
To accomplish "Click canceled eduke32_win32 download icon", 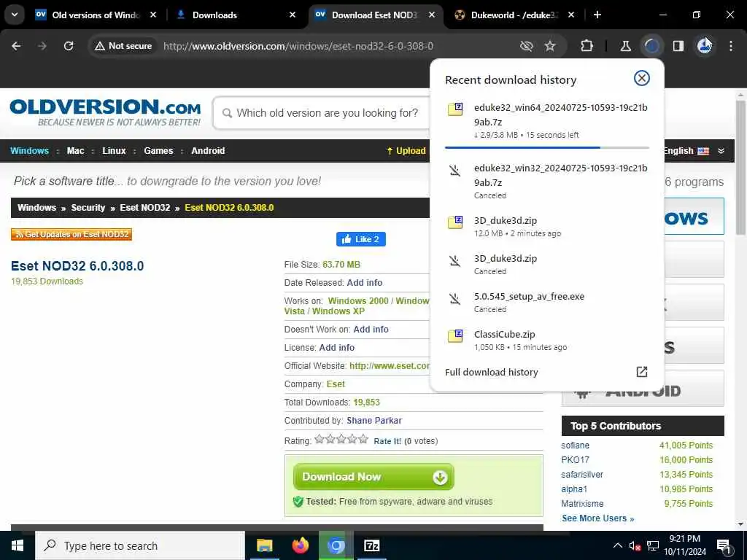I will click(455, 170).
